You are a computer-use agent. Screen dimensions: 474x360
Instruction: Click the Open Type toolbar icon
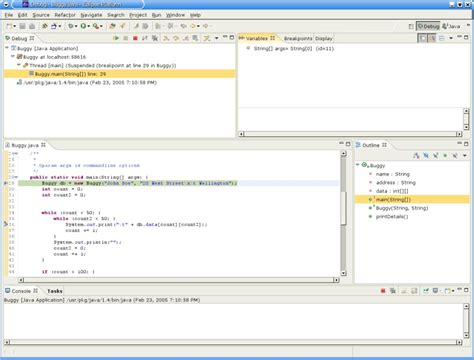coord(112,26)
